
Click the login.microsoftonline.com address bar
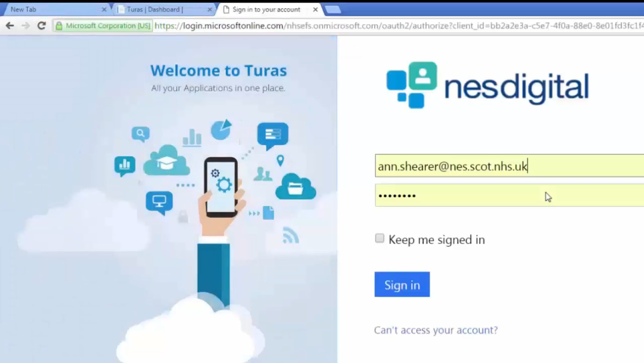(x=399, y=26)
